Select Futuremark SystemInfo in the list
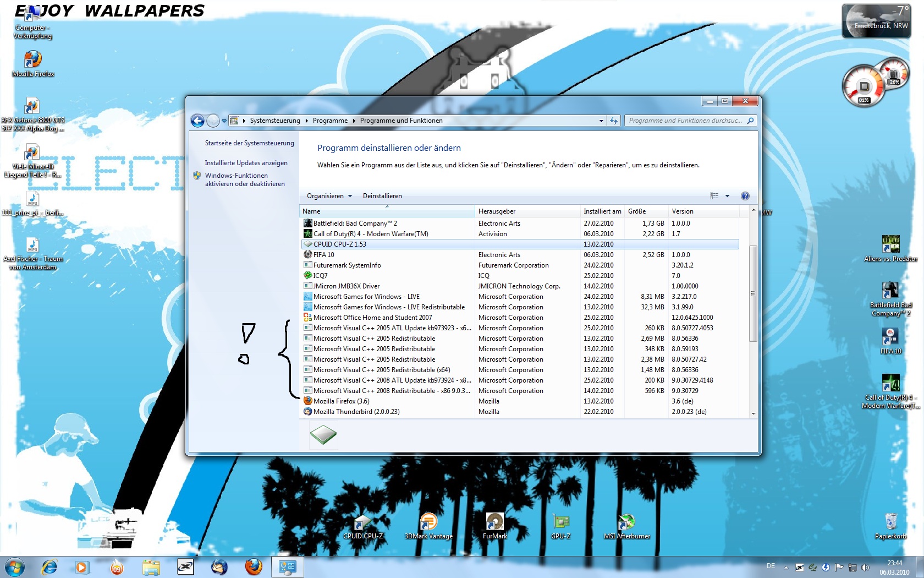Viewport: 924px width, 578px height. (x=520, y=265)
